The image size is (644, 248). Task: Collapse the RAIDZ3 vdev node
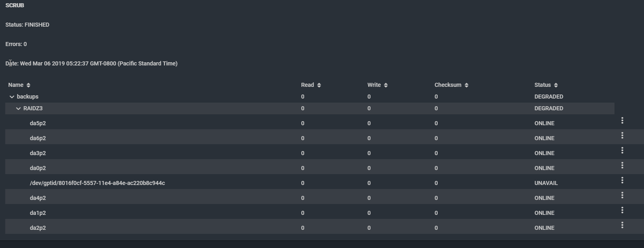click(18, 109)
